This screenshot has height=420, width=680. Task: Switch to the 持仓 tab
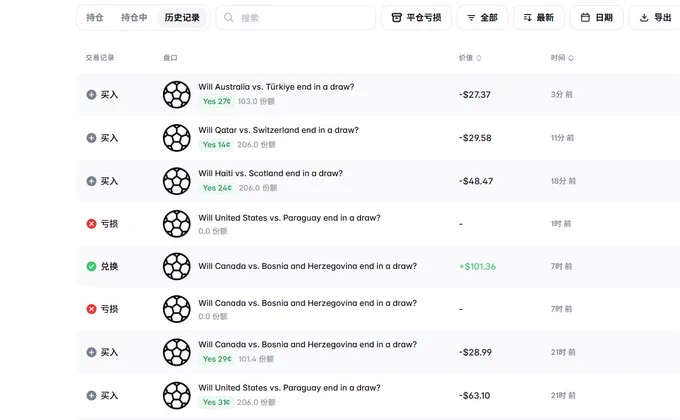click(x=95, y=18)
